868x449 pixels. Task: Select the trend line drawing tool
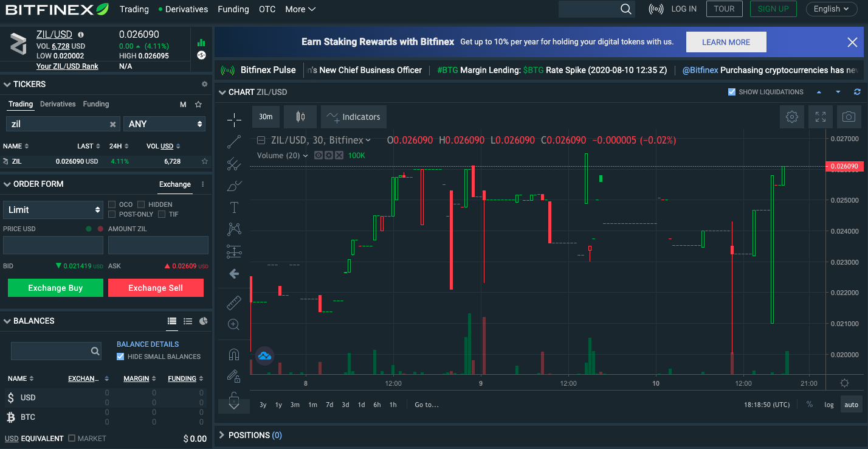pos(234,142)
